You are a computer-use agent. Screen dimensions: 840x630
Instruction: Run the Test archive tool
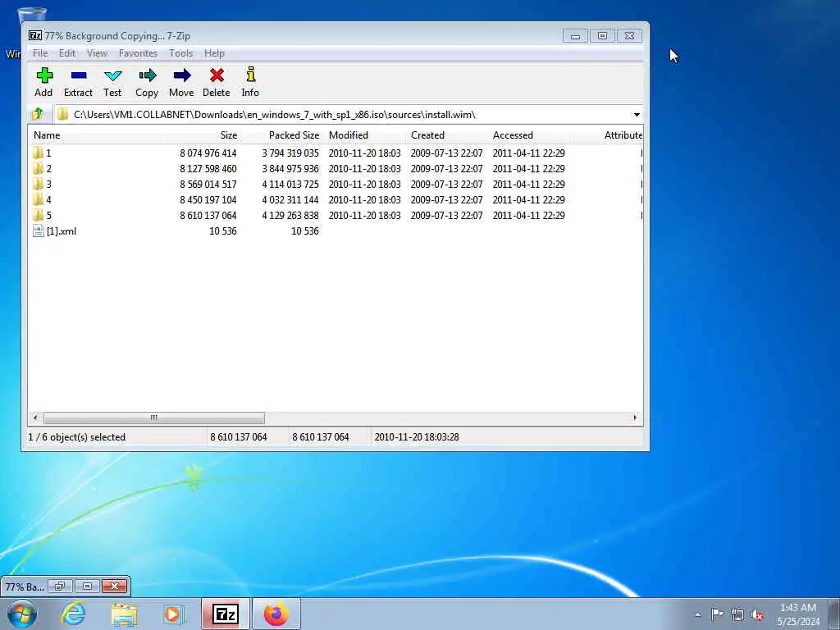click(113, 75)
